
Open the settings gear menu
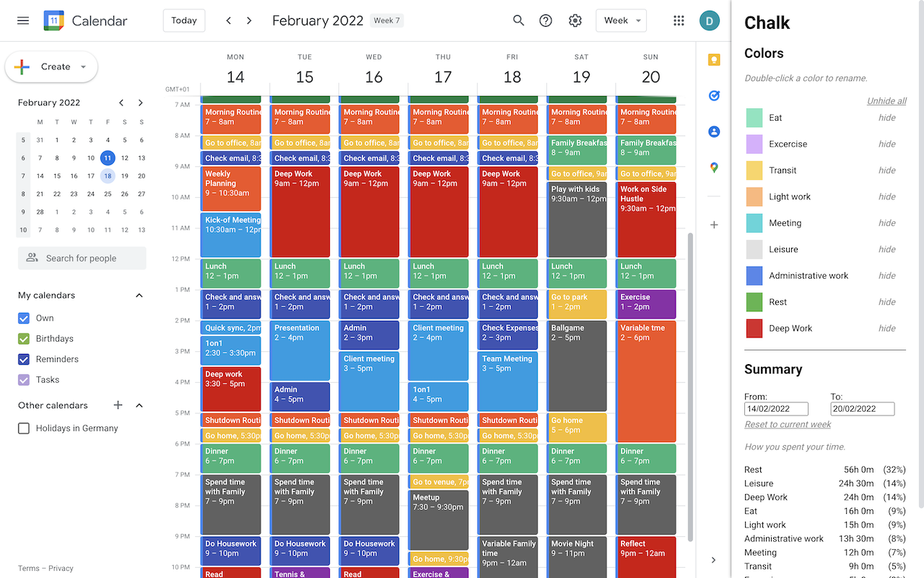(x=575, y=21)
